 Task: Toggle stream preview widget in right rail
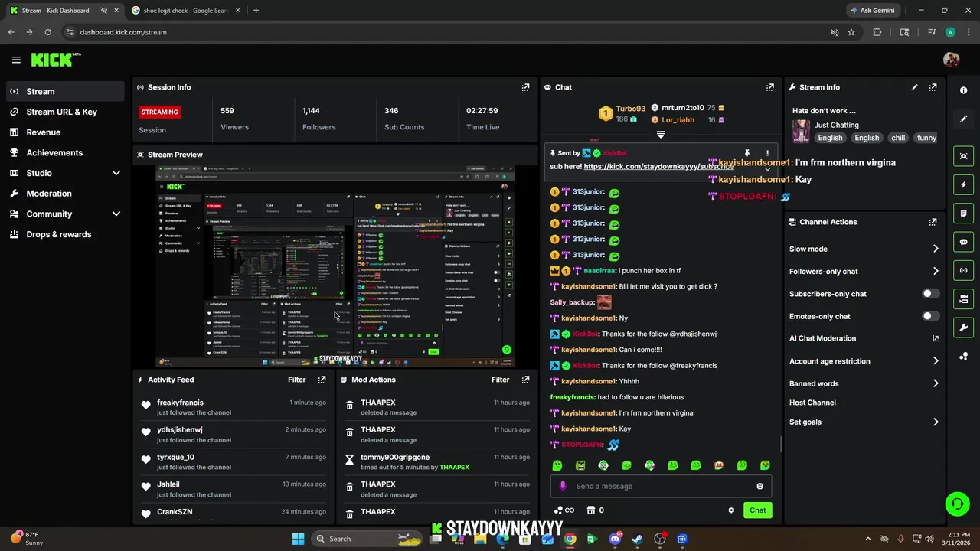(963, 156)
